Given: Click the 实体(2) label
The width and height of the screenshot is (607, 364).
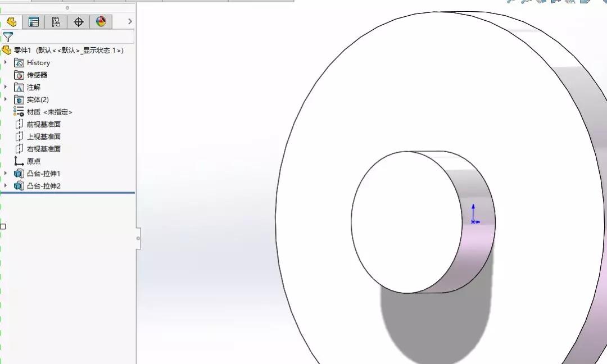Looking at the screenshot, I should click(x=38, y=100).
